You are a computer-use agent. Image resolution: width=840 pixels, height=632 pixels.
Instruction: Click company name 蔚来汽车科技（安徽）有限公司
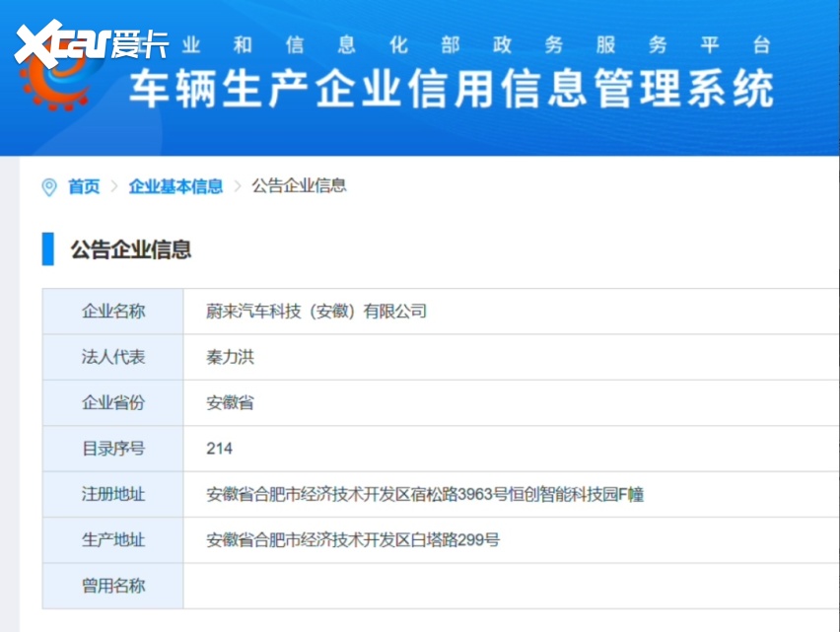[316, 312]
